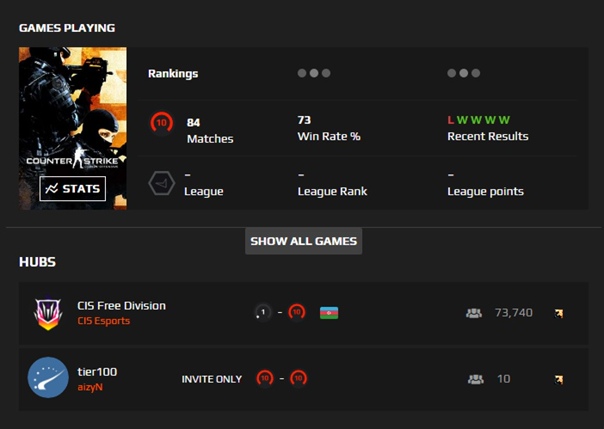Viewport: 604px width, 429px height.
Task: Open CIS Free Division hub logo
Action: pyautogui.click(x=48, y=313)
